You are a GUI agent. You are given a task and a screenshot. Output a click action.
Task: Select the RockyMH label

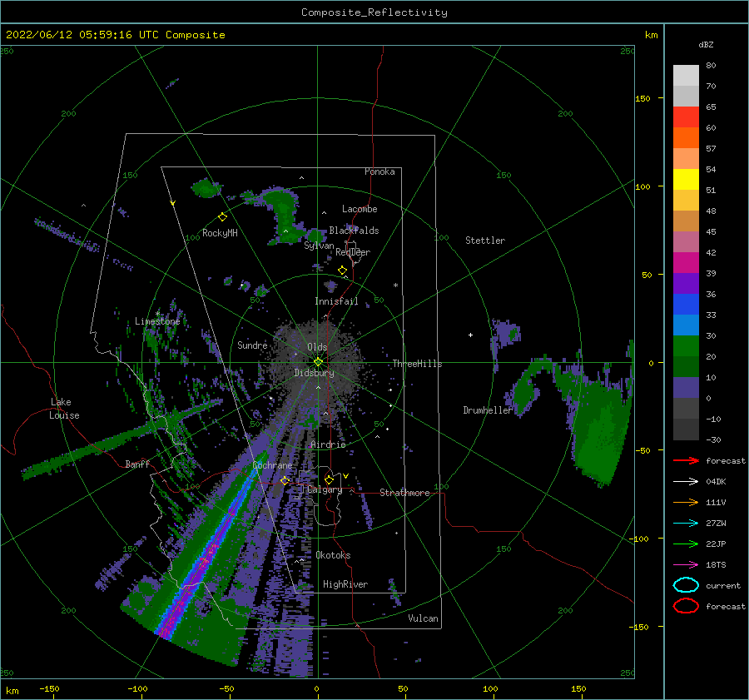point(220,233)
